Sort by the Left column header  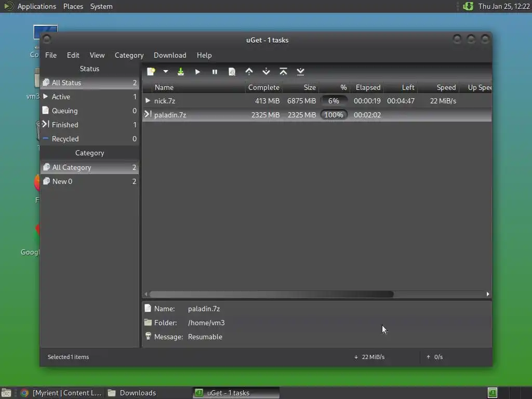pos(401,87)
